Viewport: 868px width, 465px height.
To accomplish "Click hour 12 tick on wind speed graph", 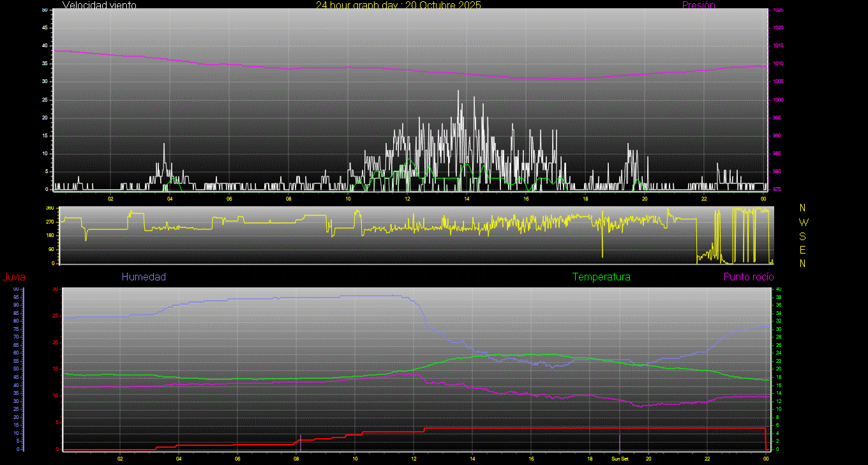I will [x=407, y=198].
